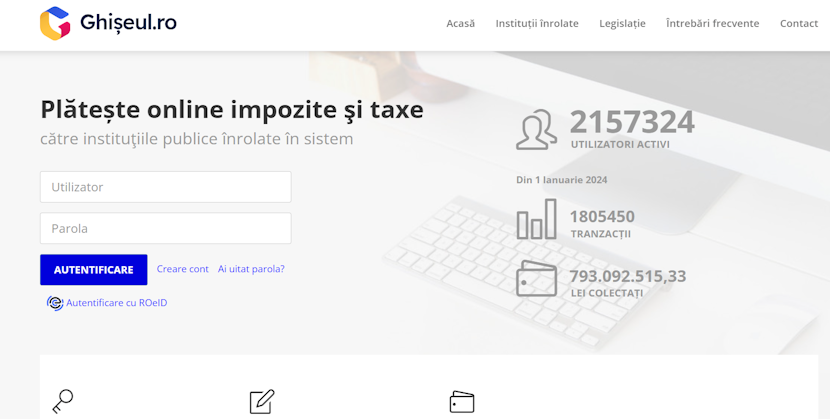The height and width of the screenshot is (419, 830).
Task: Click the LEI COLECTAȚI label
Action: click(x=607, y=293)
